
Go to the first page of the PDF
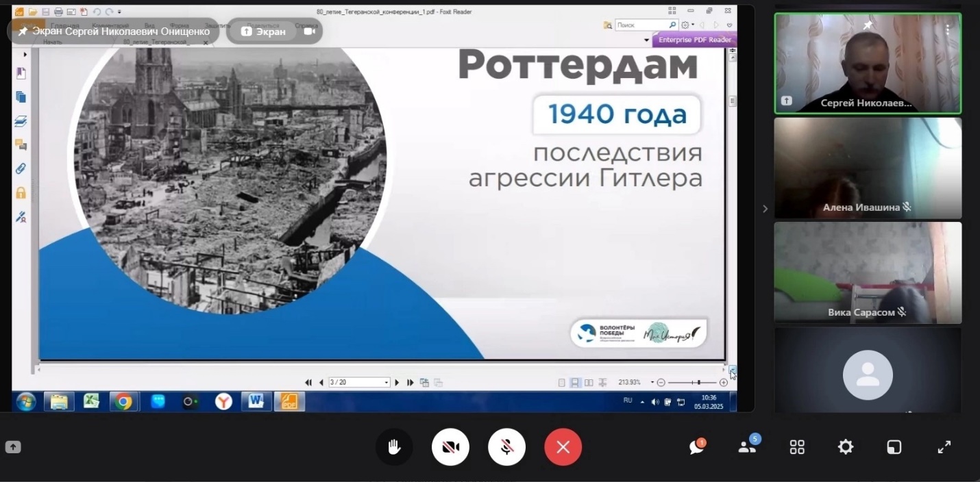tap(308, 383)
